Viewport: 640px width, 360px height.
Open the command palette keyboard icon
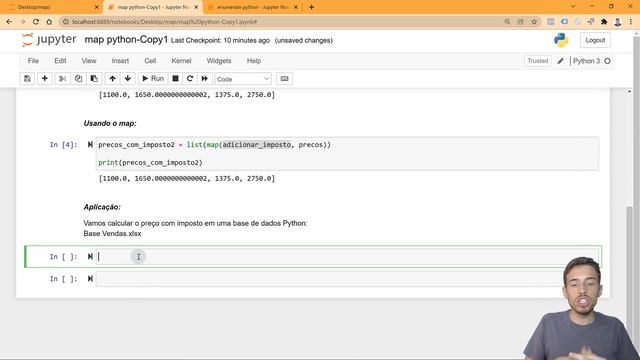pos(284,78)
